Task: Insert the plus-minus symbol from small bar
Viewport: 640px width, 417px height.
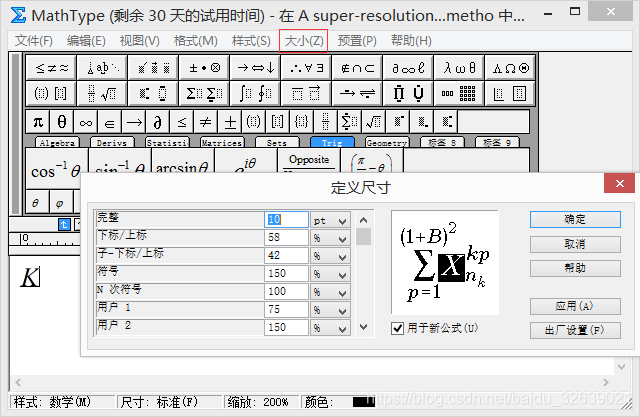Action: point(230,122)
